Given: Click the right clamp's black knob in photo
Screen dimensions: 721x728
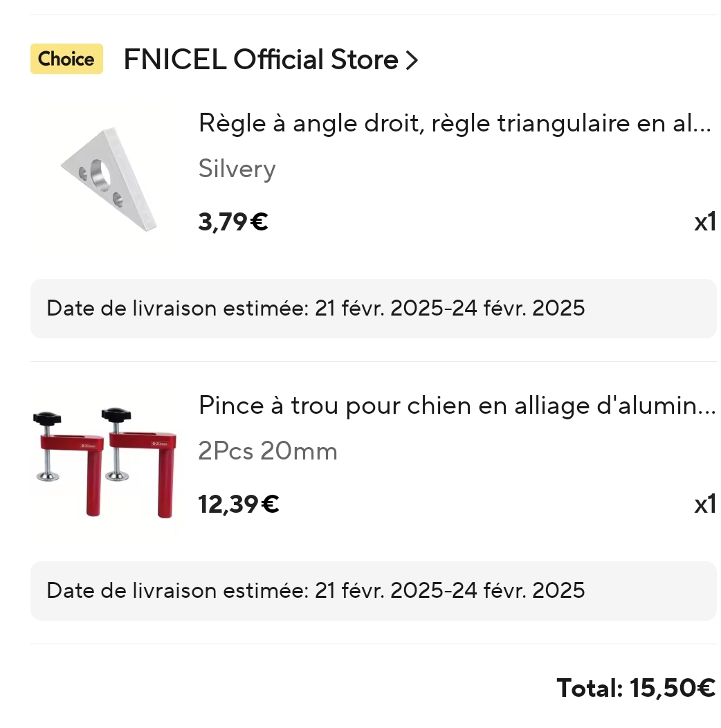Looking at the screenshot, I should (x=116, y=415).
